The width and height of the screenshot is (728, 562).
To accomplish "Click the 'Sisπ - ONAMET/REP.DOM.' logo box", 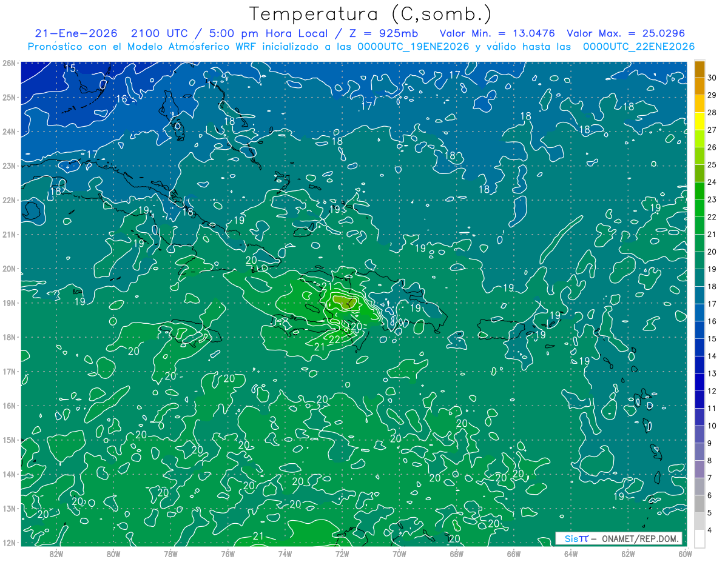I will (619, 538).
